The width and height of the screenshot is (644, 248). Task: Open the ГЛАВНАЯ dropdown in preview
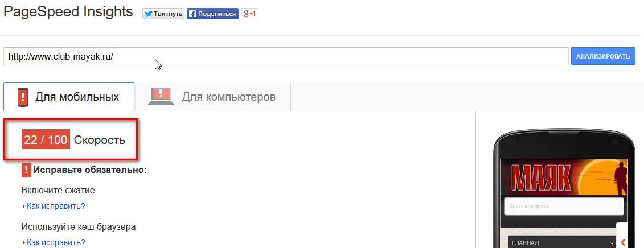562,242
